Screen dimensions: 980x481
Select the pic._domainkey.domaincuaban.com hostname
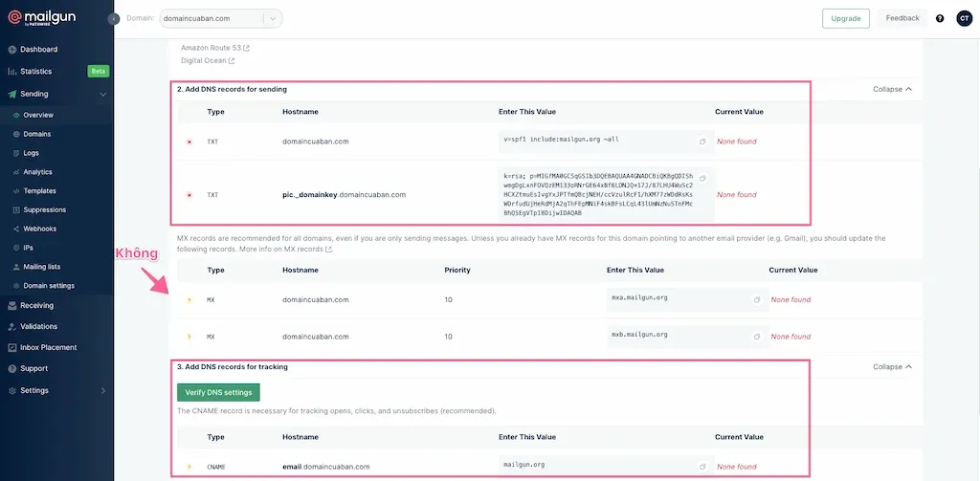[x=344, y=195]
